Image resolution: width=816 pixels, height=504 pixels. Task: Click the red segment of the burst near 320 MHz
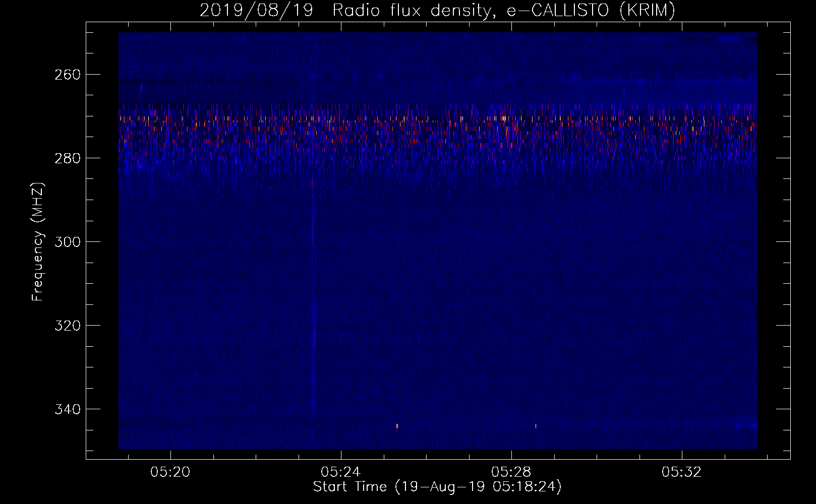tap(315, 335)
